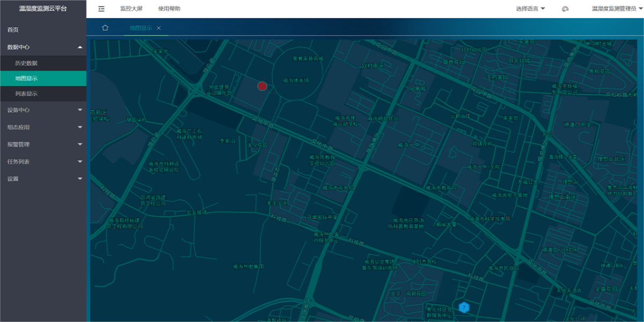
Task: Open 首页 in the sidebar
Action: pos(13,30)
